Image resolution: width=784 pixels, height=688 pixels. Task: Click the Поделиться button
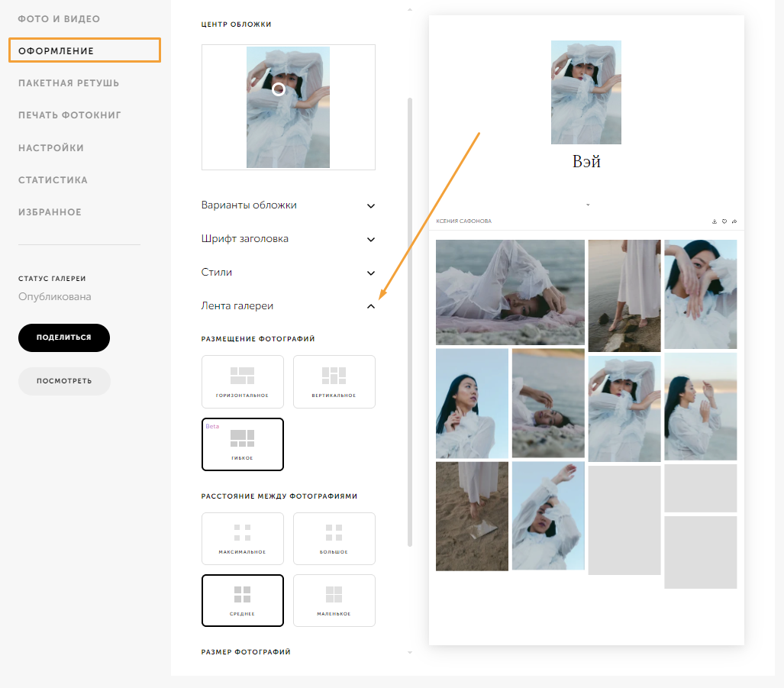tap(64, 338)
